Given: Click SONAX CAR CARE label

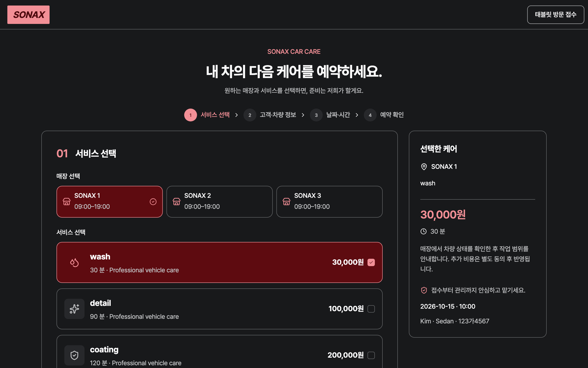Looking at the screenshot, I should point(294,52).
